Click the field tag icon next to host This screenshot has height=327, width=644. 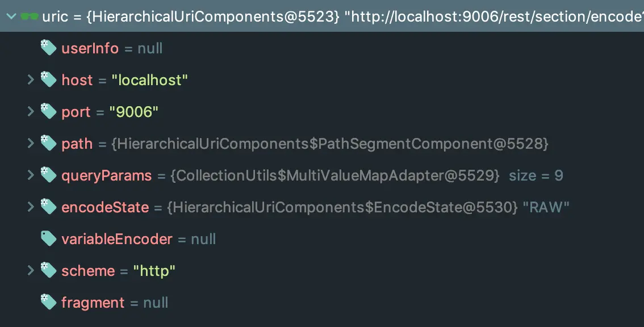[48, 79]
